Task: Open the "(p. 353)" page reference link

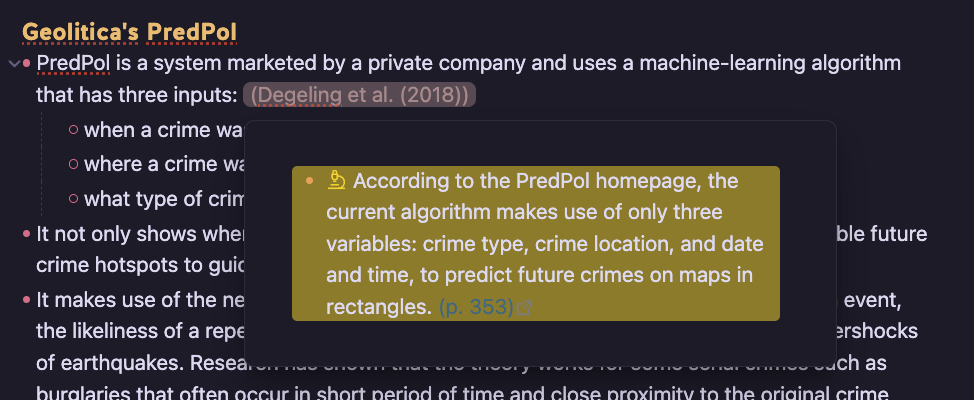Action: (x=476, y=307)
